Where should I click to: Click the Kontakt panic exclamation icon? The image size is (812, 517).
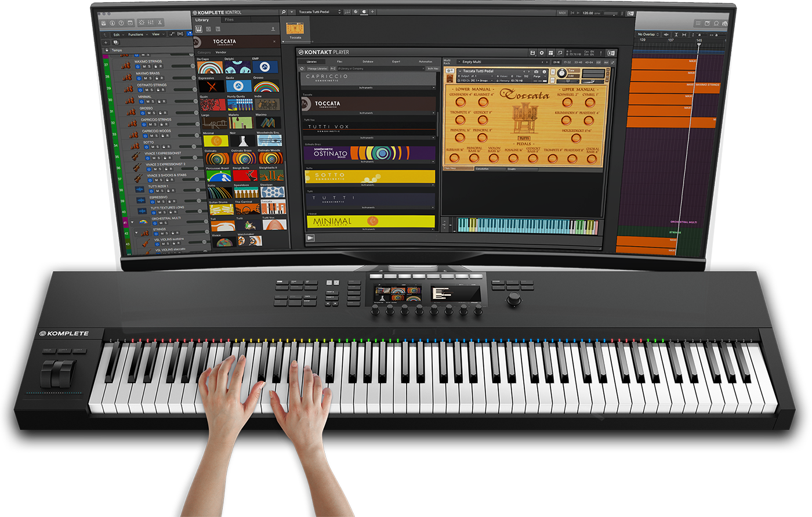click(601, 53)
